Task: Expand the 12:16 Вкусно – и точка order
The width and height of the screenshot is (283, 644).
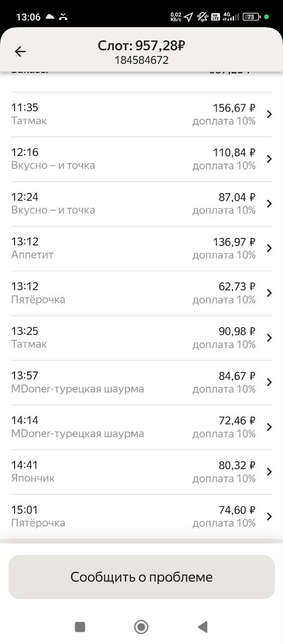Action: click(269, 159)
